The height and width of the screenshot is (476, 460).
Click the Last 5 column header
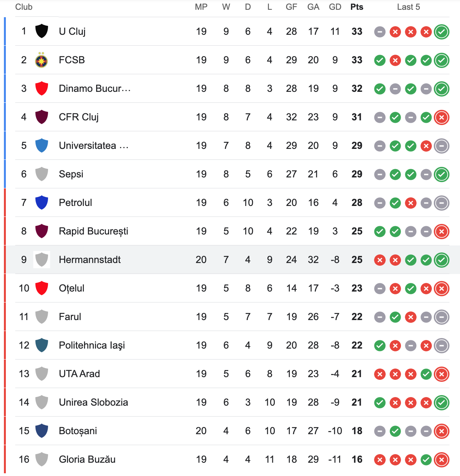pyautogui.click(x=408, y=7)
